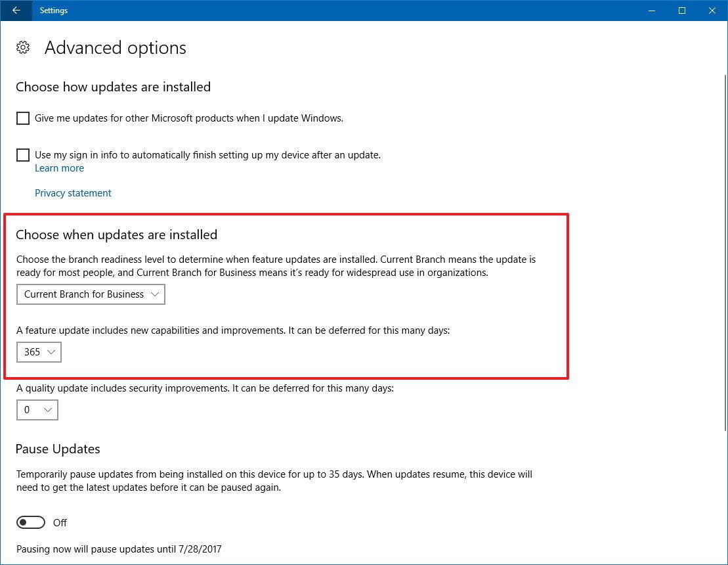Click the Choose when updates are installed heading
This screenshot has width=728, height=565.
point(116,235)
